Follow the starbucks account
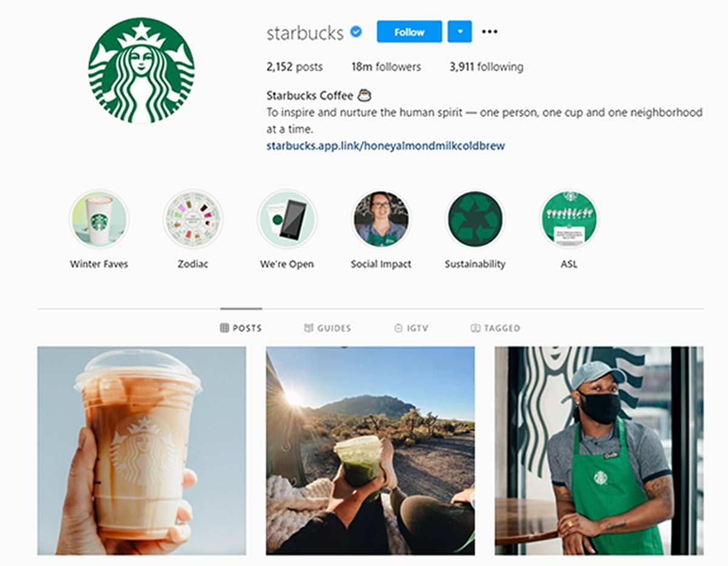Viewport: 728px width, 566px height. [409, 32]
